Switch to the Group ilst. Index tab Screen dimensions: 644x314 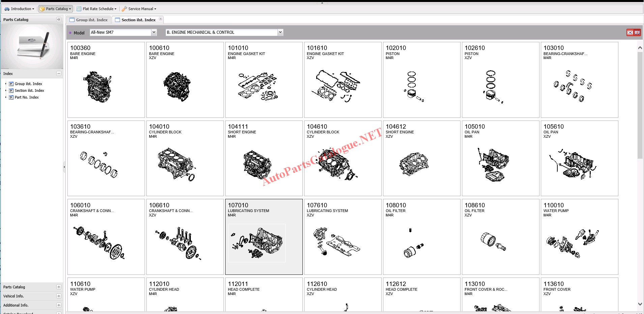[89, 20]
